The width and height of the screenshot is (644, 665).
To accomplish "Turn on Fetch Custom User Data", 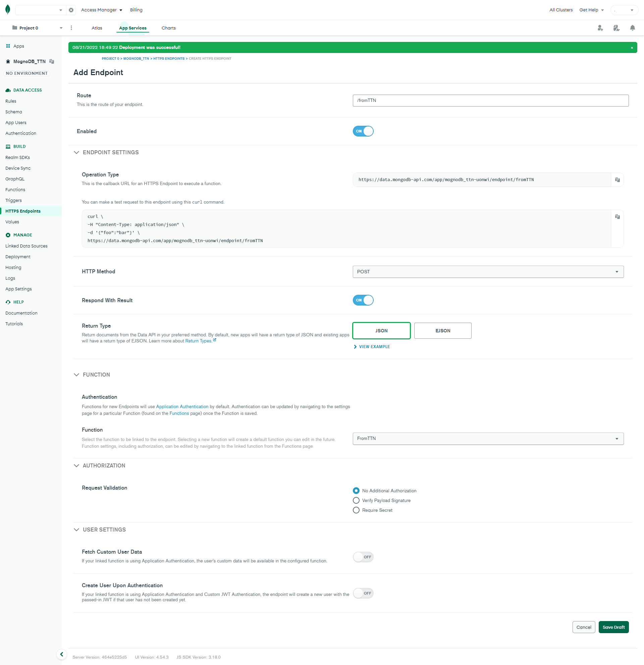I will (363, 557).
